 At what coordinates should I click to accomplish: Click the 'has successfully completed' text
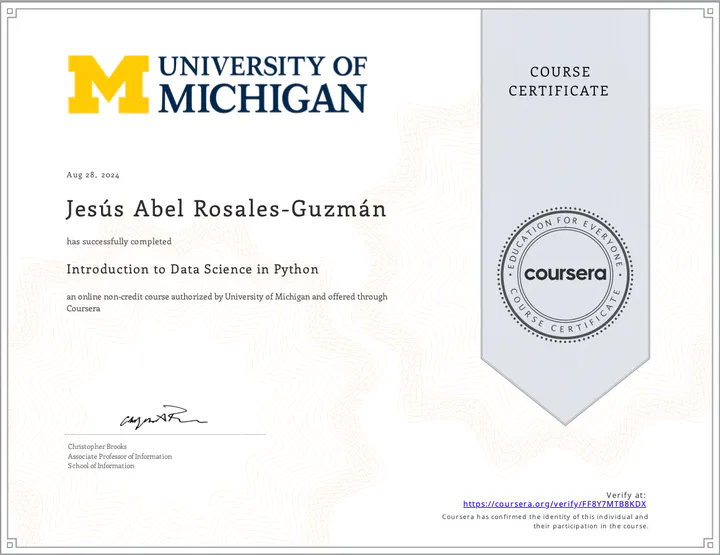point(119,241)
